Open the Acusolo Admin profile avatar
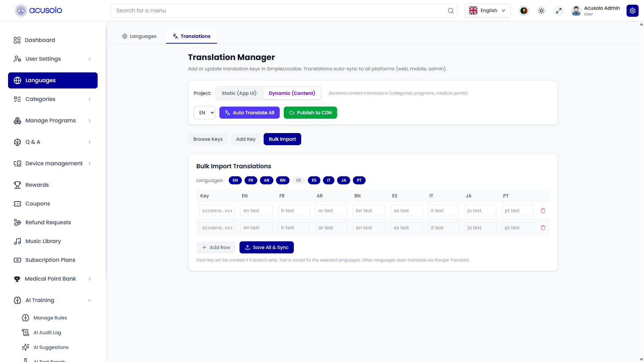Viewport: 644px width, 362px height. coord(576,11)
